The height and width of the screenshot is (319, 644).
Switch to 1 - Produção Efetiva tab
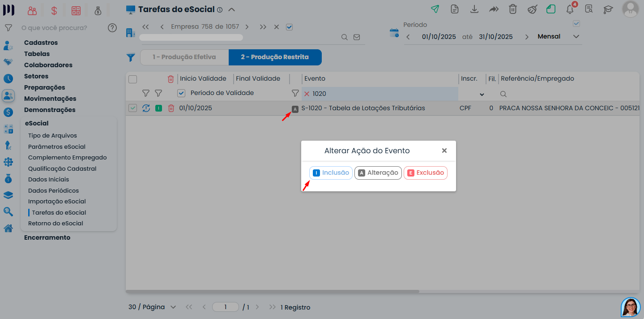pyautogui.click(x=184, y=57)
